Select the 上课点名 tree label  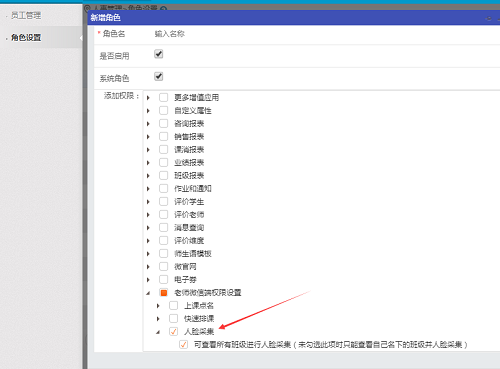click(x=199, y=305)
